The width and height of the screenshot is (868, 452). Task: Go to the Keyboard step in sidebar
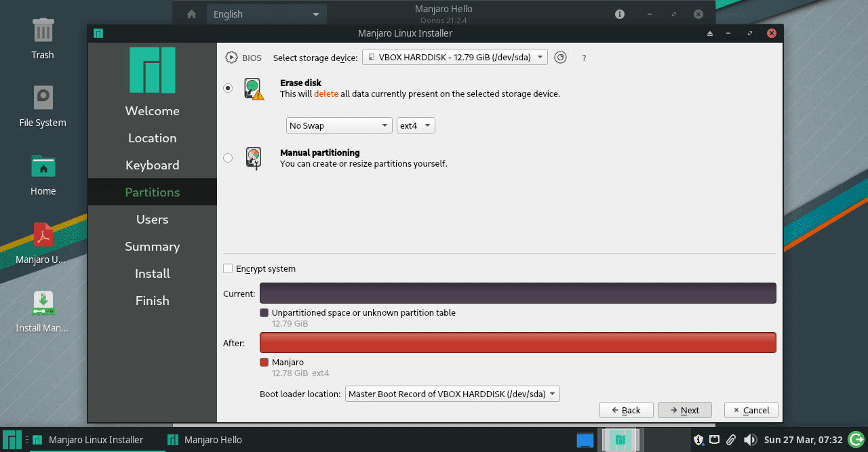[x=153, y=165]
